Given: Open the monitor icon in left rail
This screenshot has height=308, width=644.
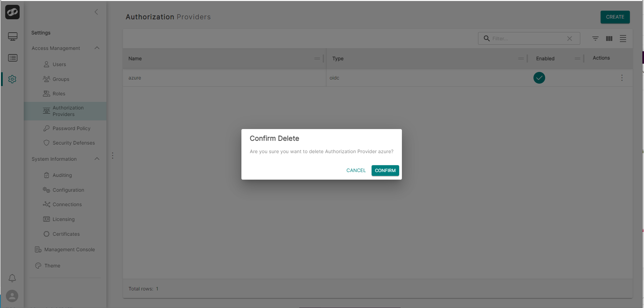Looking at the screenshot, I should (x=13, y=36).
